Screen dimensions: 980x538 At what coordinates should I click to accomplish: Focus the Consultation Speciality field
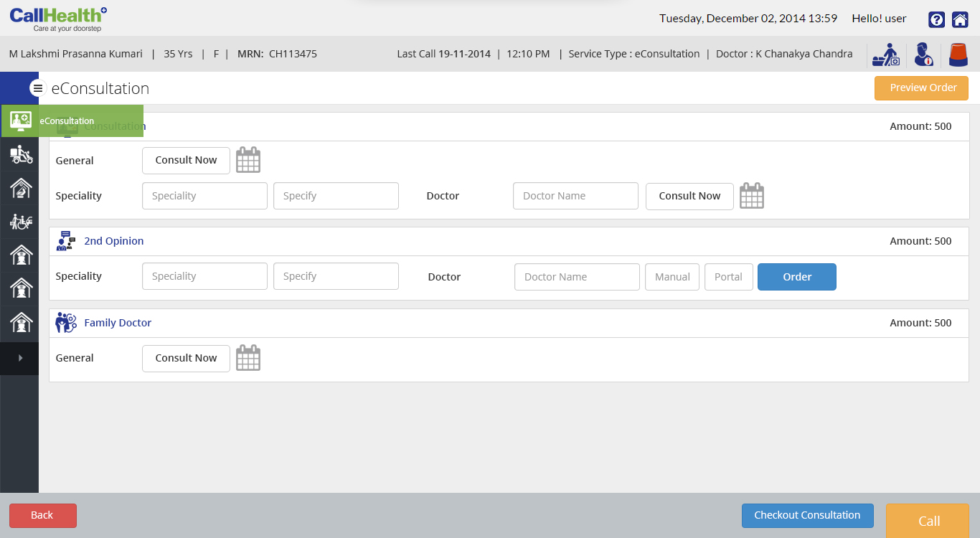(x=204, y=196)
